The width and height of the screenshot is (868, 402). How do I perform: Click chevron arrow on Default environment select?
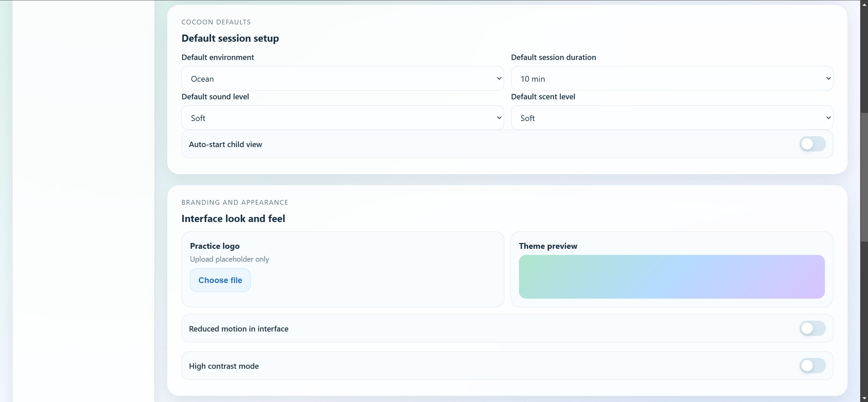[499, 79]
